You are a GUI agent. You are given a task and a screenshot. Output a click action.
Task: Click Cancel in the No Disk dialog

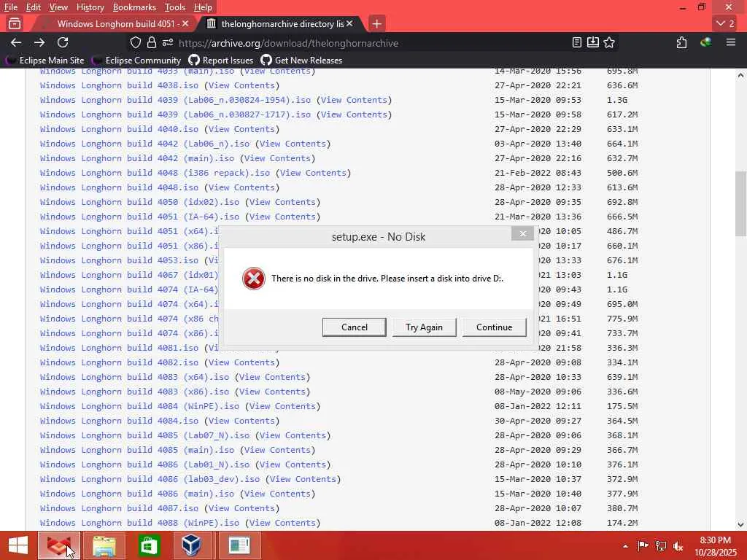point(355,327)
